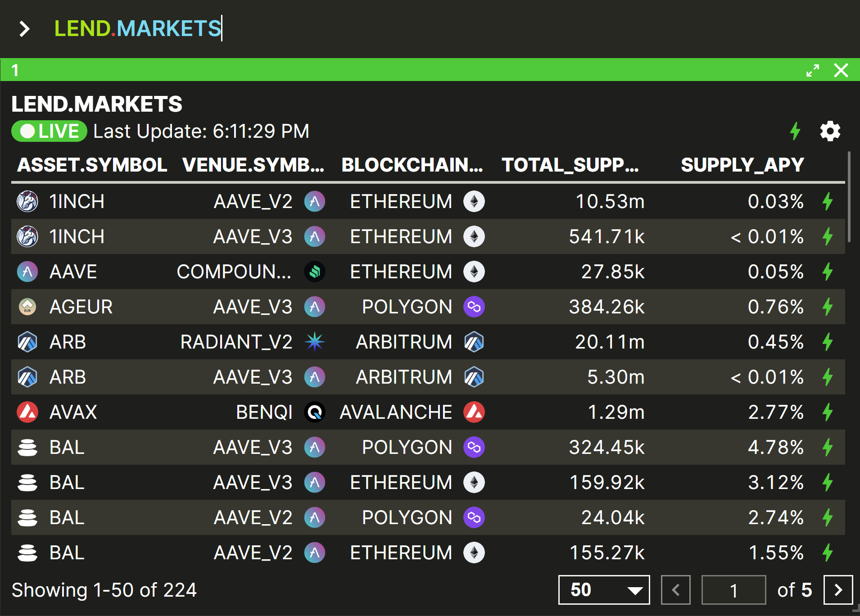Click the Compound venue icon in the AAVE row
Image resolution: width=860 pixels, height=616 pixels.
point(315,272)
